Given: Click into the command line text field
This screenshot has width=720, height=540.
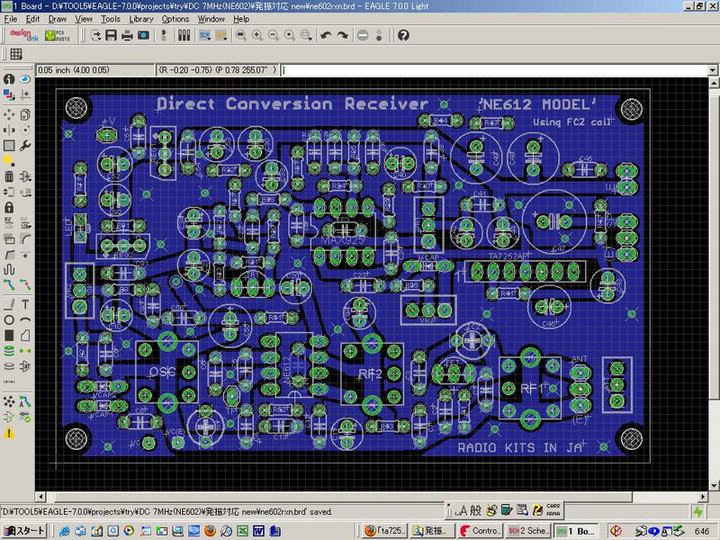Looking at the screenshot, I should point(490,70).
